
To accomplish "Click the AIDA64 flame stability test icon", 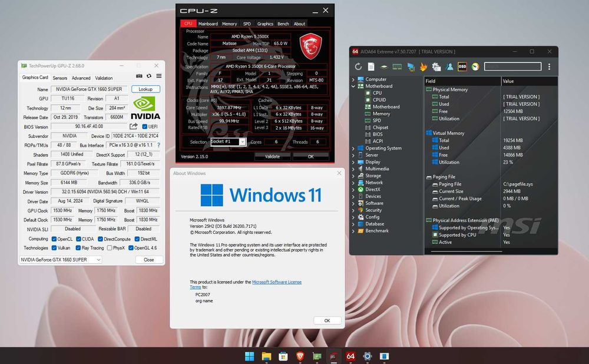I will pos(423,67).
